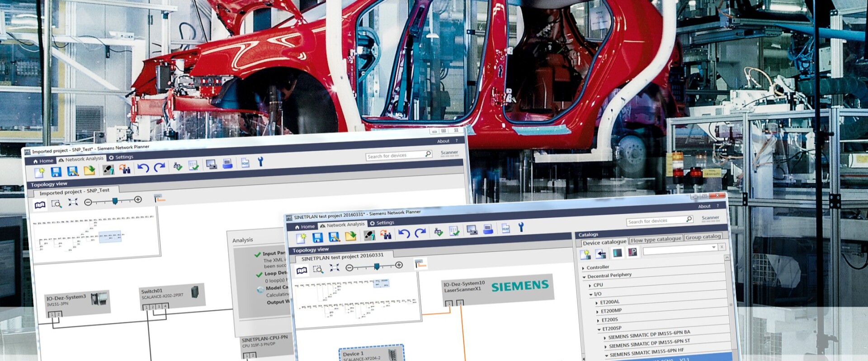Click New project icon in SNP_Test window toolbar
The height and width of the screenshot is (361, 868).
[40, 172]
